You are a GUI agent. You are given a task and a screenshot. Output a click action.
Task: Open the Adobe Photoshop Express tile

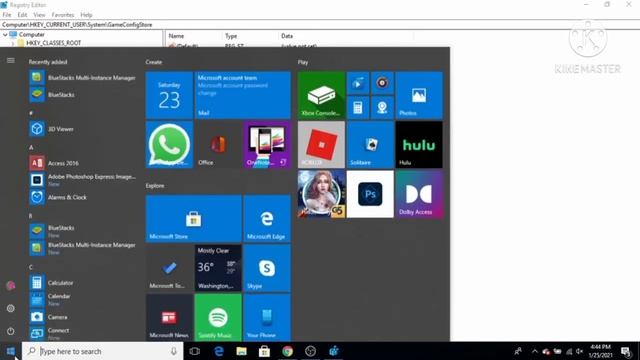pyautogui.click(x=370, y=194)
